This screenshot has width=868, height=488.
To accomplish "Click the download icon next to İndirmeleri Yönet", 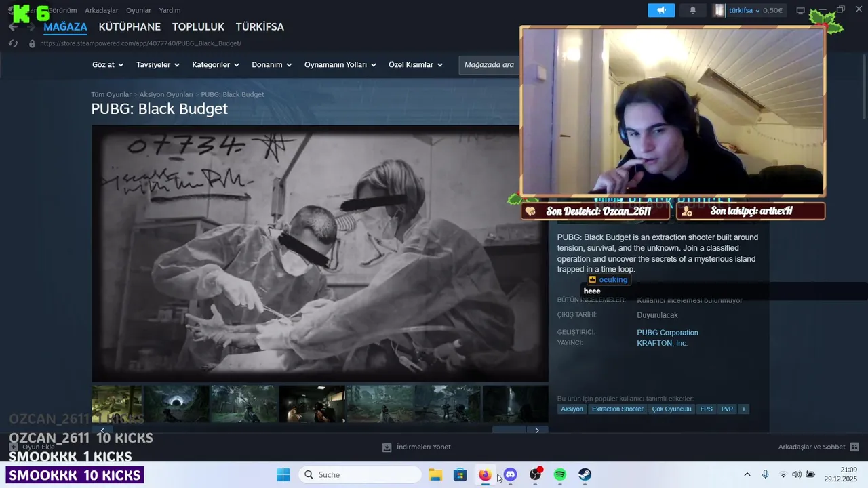I will coord(387,447).
